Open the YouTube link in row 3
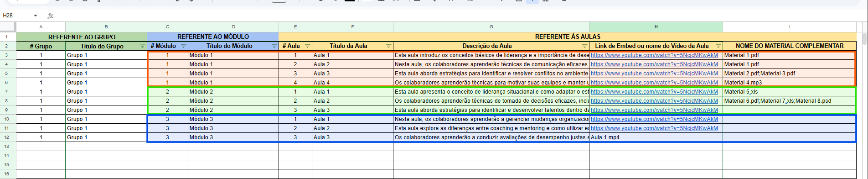868x179 pixels. point(654,55)
